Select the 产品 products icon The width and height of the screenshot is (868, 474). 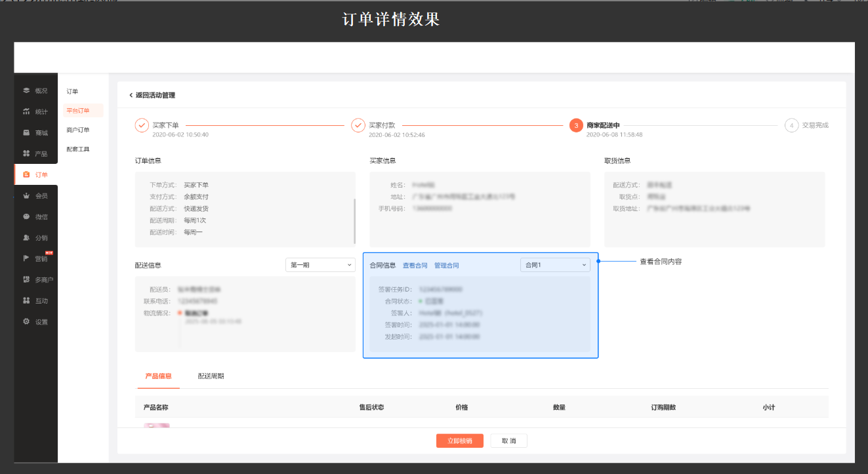tap(26, 153)
